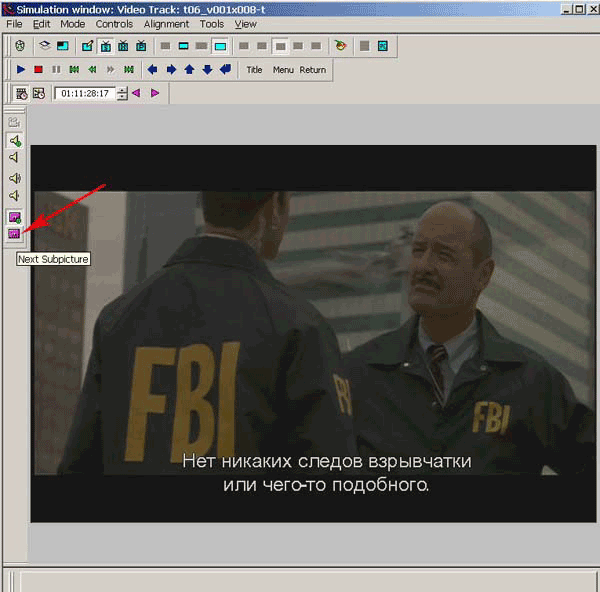Click the video preview showing FBI jackets
Screen dimensions: 600x592
[313, 333]
